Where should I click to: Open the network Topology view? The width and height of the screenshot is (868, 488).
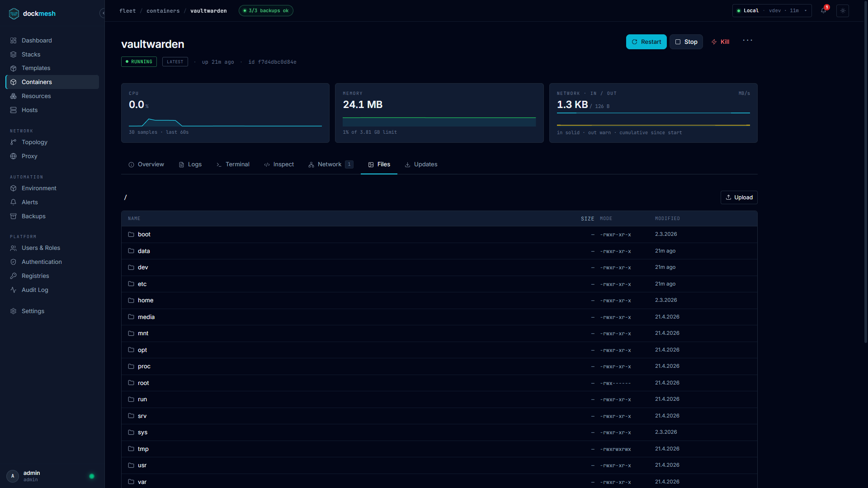(x=52, y=142)
